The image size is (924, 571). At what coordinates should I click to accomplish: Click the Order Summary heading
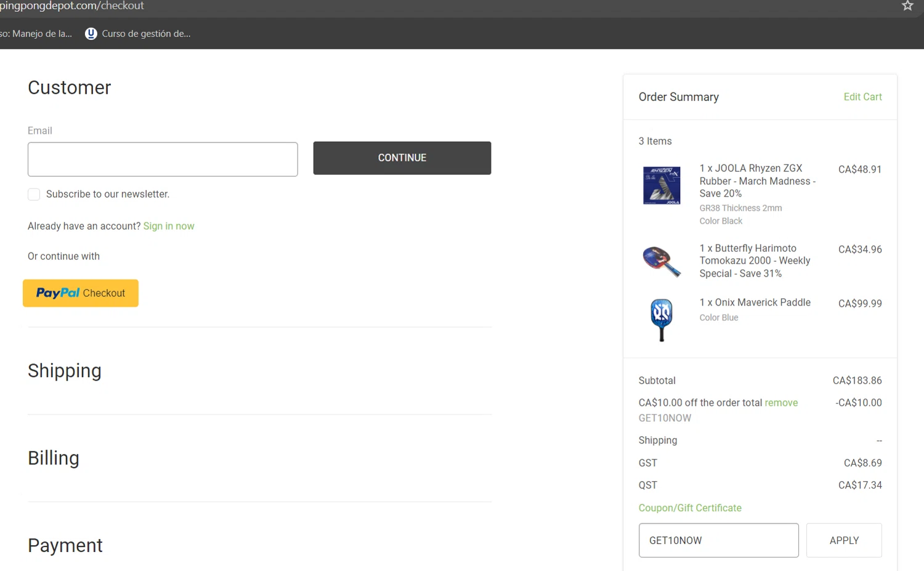678,97
